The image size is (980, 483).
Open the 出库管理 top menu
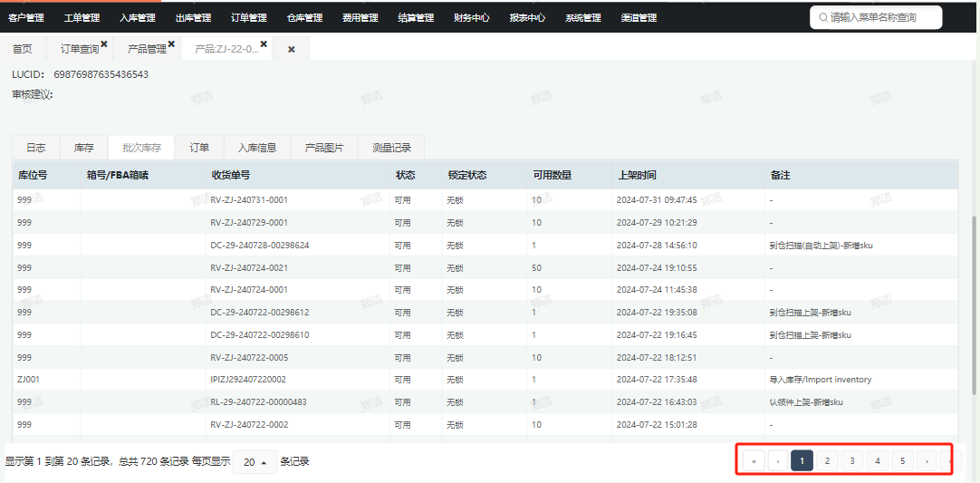tap(193, 18)
